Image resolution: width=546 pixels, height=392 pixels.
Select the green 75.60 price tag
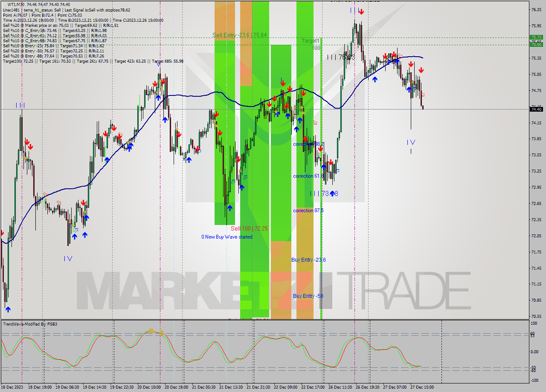pyautogui.click(x=536, y=44)
